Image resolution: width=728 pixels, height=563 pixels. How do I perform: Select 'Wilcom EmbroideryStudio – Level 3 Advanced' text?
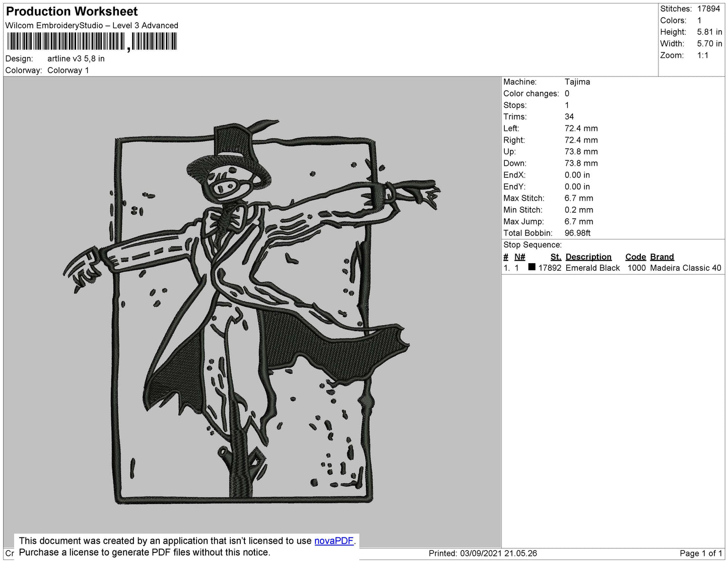coord(92,25)
